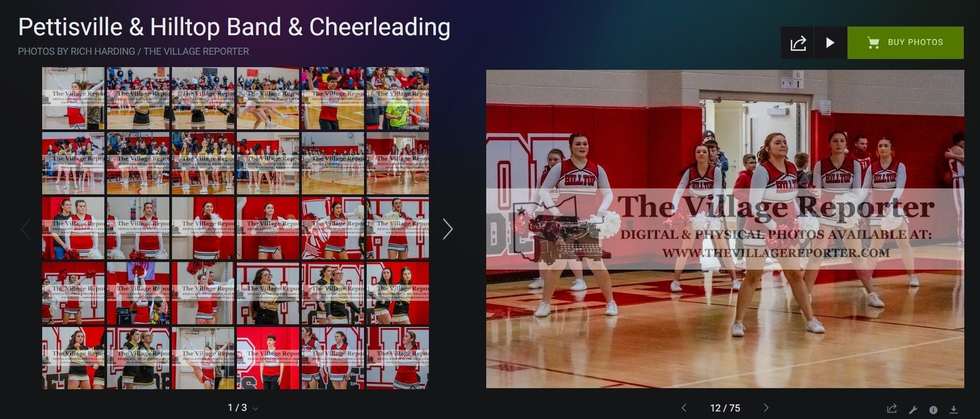Select the first thumbnail in the third row
Image resolution: width=980 pixels, height=419 pixels.
tap(73, 228)
